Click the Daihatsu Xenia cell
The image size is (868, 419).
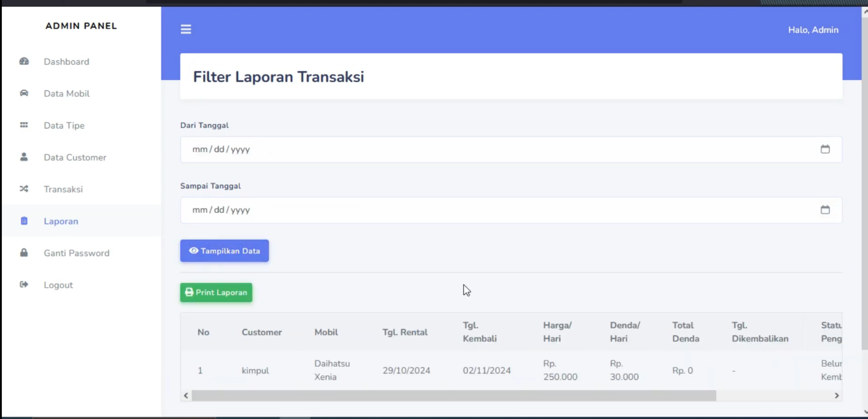332,370
